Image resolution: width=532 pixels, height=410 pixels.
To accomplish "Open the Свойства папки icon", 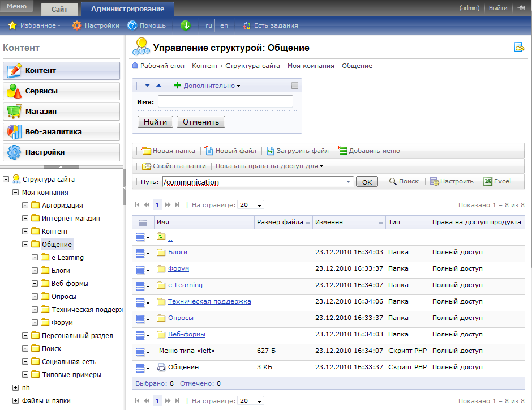I will pyautogui.click(x=147, y=166).
